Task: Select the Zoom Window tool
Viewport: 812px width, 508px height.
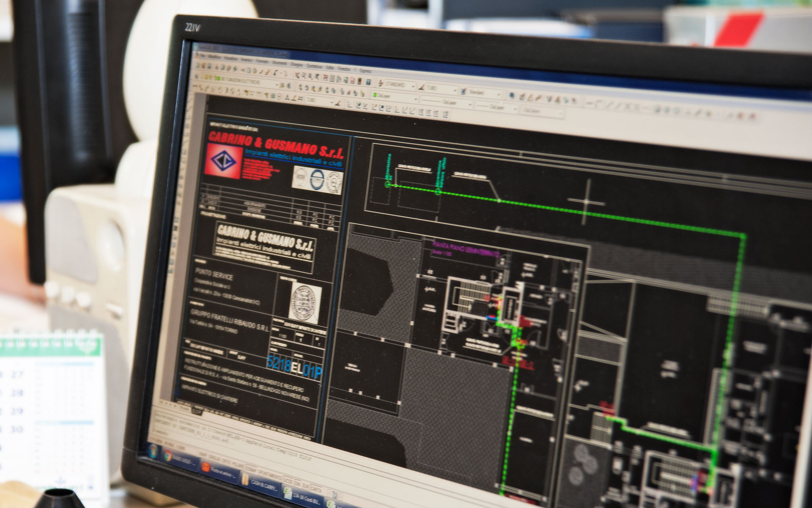Action: (310, 77)
